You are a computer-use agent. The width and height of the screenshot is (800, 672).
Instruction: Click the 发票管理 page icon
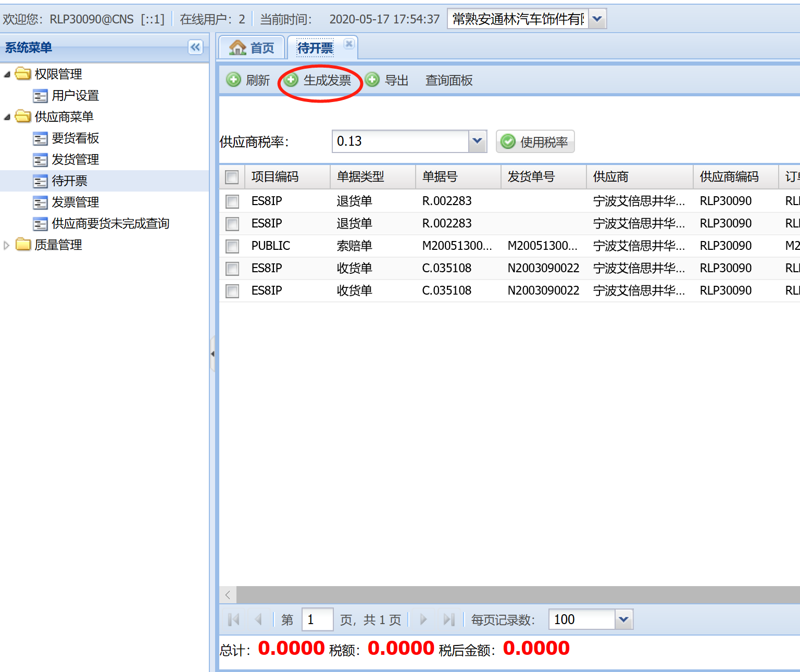pos(40,202)
